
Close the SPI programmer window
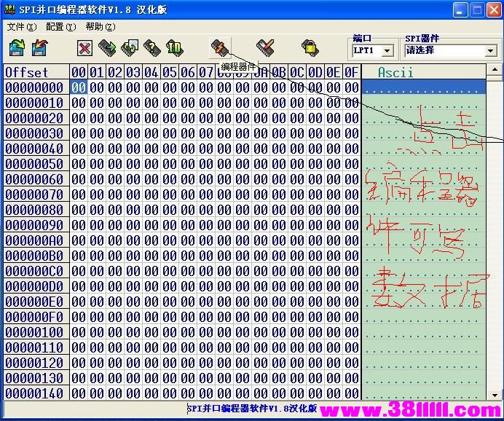[x=495, y=10]
